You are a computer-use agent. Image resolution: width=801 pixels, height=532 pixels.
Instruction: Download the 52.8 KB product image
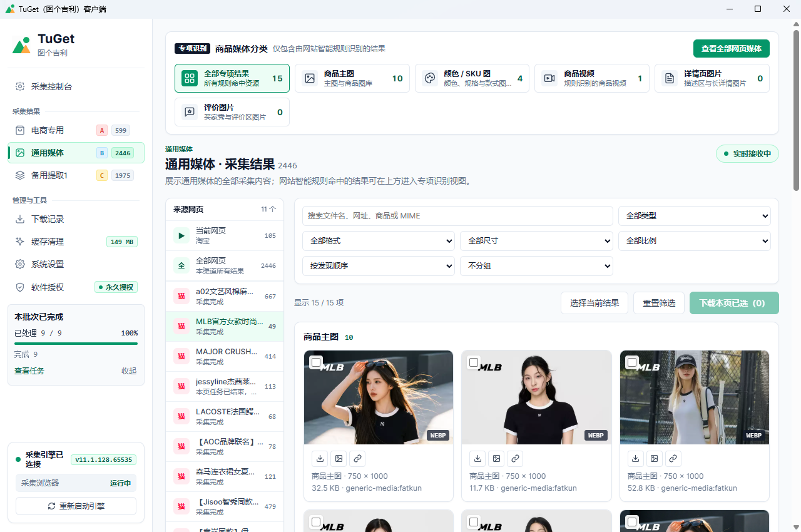point(636,458)
